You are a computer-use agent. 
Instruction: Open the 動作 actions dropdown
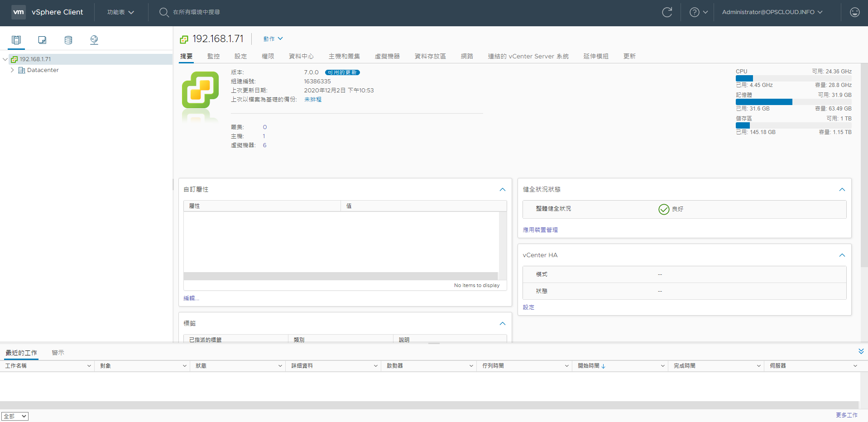(x=273, y=39)
